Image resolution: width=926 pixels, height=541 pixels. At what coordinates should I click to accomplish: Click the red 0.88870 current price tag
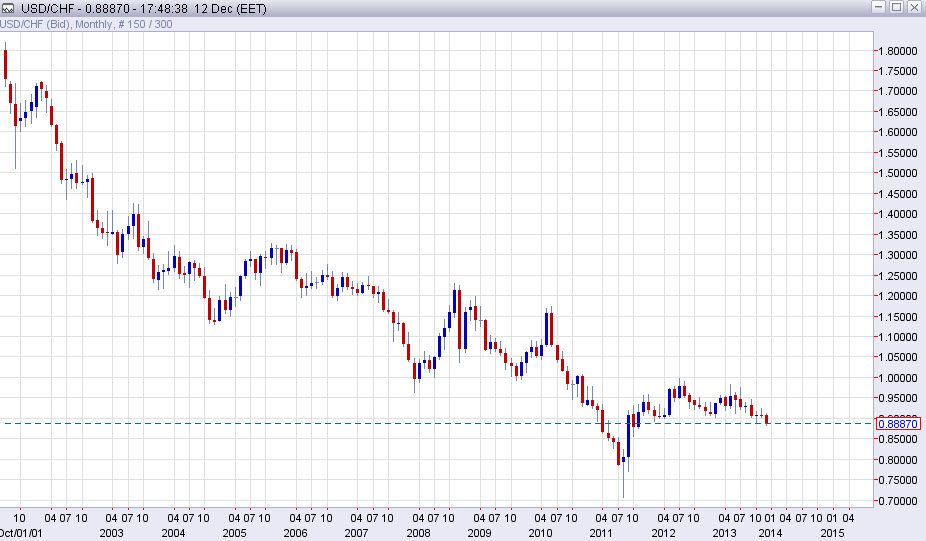point(897,424)
